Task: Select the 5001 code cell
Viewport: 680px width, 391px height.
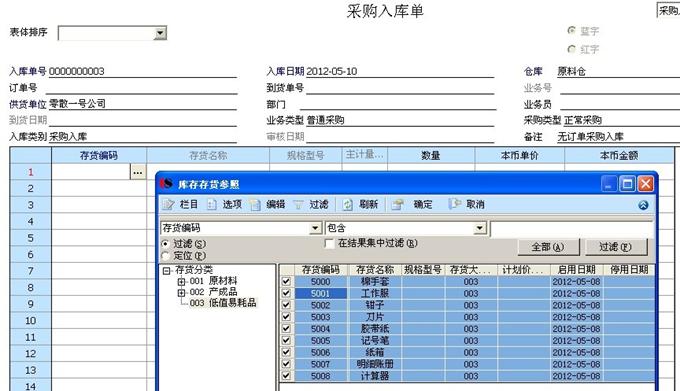Action: point(321,293)
